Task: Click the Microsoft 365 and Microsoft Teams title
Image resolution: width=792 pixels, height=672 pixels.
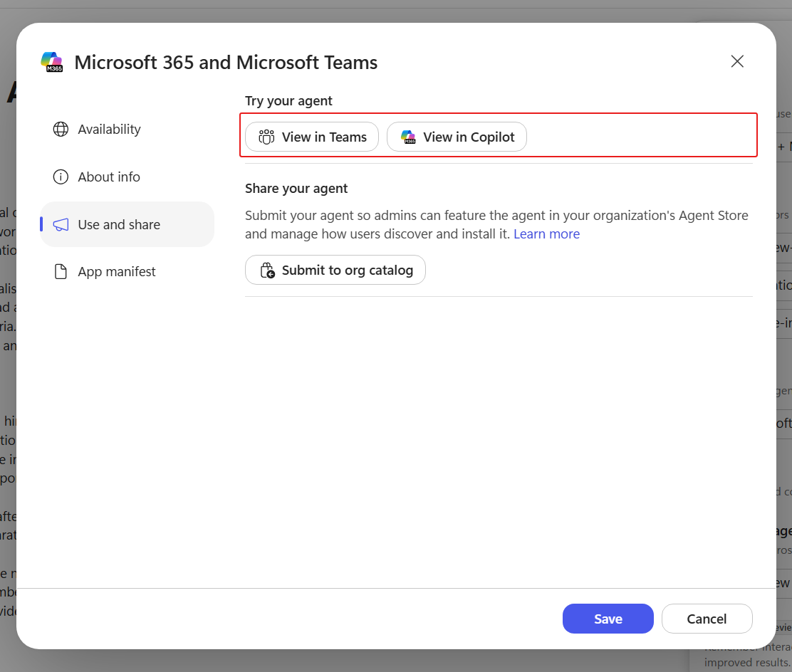Action: click(226, 63)
